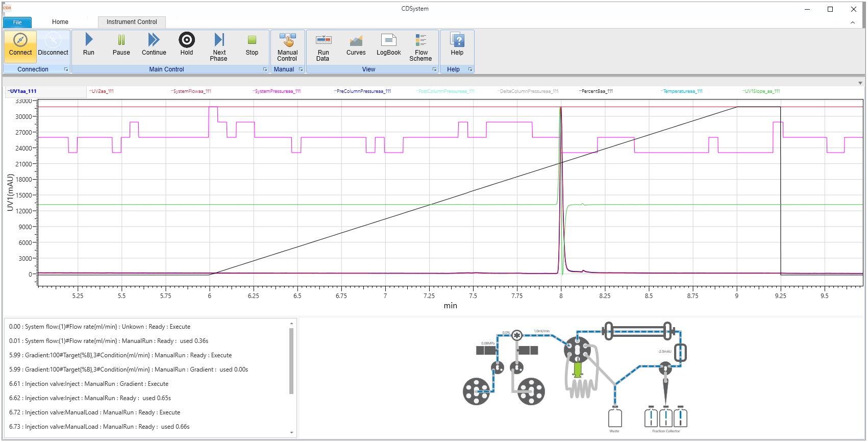
Task: Select log entry 'used 0.65s'
Action: [90, 398]
